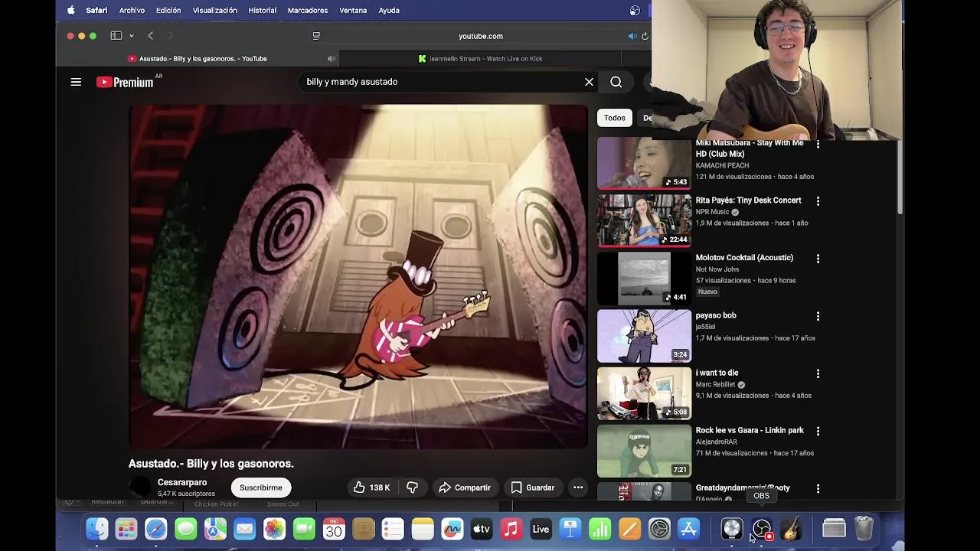980x551 pixels.
Task: Go back in Safari history
Action: point(151,36)
